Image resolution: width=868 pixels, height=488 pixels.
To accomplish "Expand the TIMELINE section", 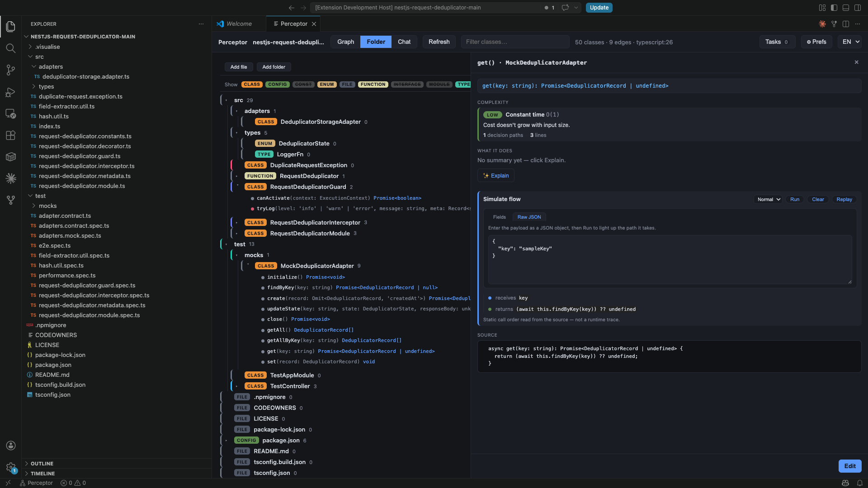I will coord(42,474).
